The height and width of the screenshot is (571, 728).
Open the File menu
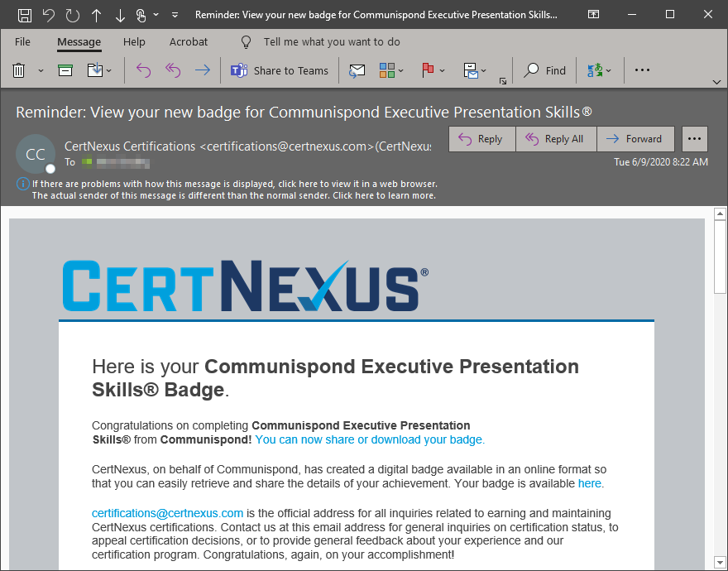(x=22, y=42)
